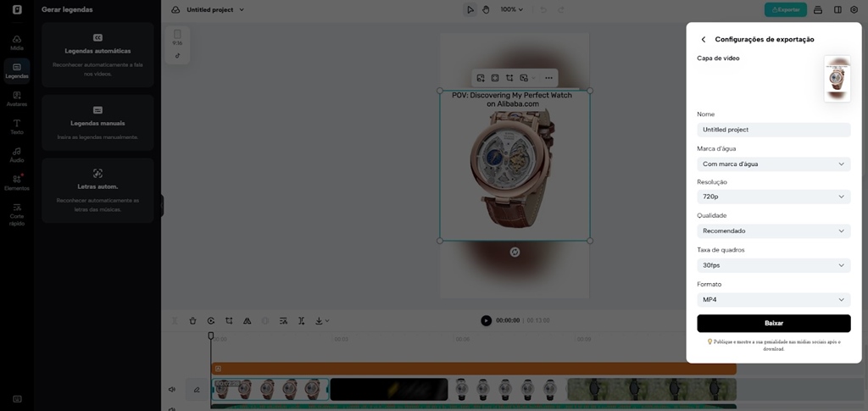Mute the video track speaker icon
The height and width of the screenshot is (411, 868).
(x=172, y=390)
